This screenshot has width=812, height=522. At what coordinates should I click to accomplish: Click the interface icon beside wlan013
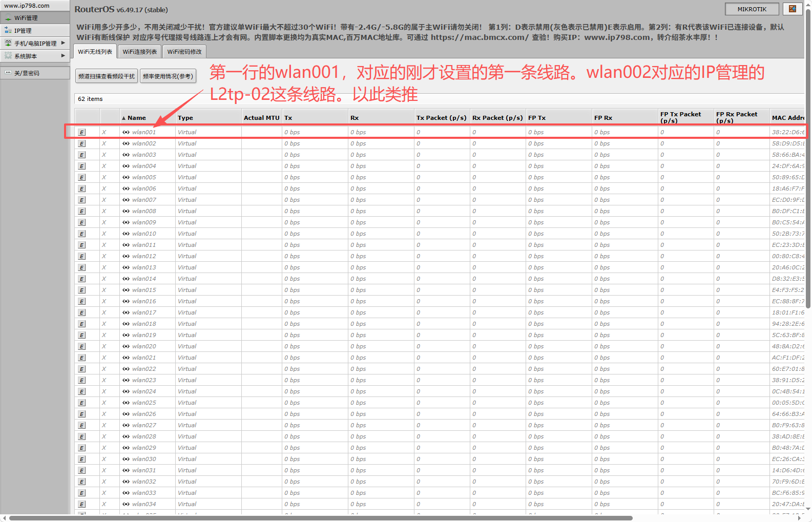126,267
